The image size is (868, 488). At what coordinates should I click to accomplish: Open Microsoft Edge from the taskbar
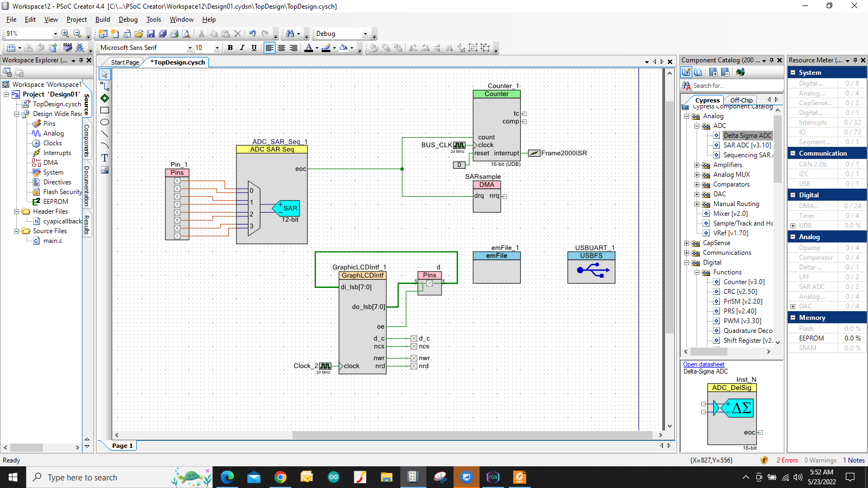(x=227, y=477)
